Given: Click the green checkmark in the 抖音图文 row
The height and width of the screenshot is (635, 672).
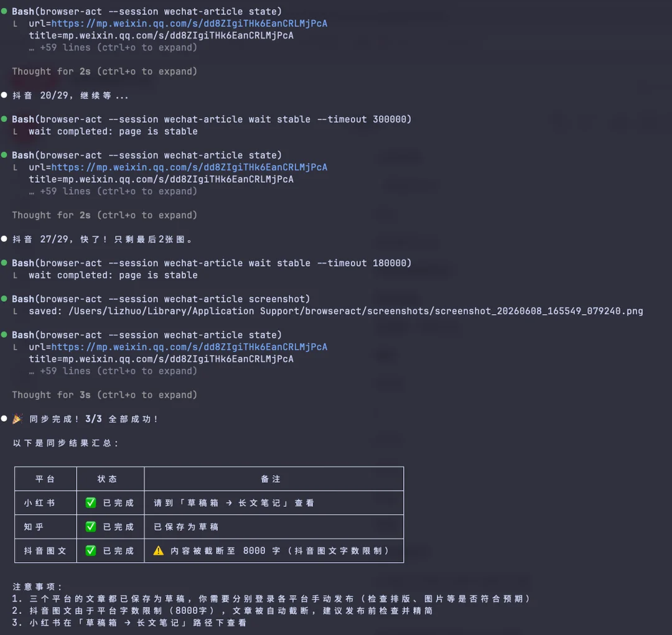Looking at the screenshot, I should point(90,550).
